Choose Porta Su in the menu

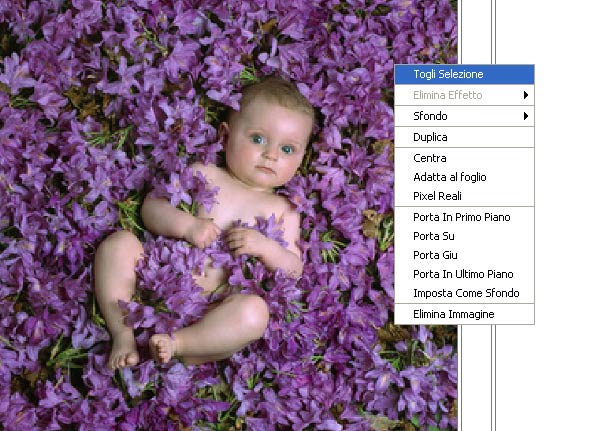[x=464, y=236]
